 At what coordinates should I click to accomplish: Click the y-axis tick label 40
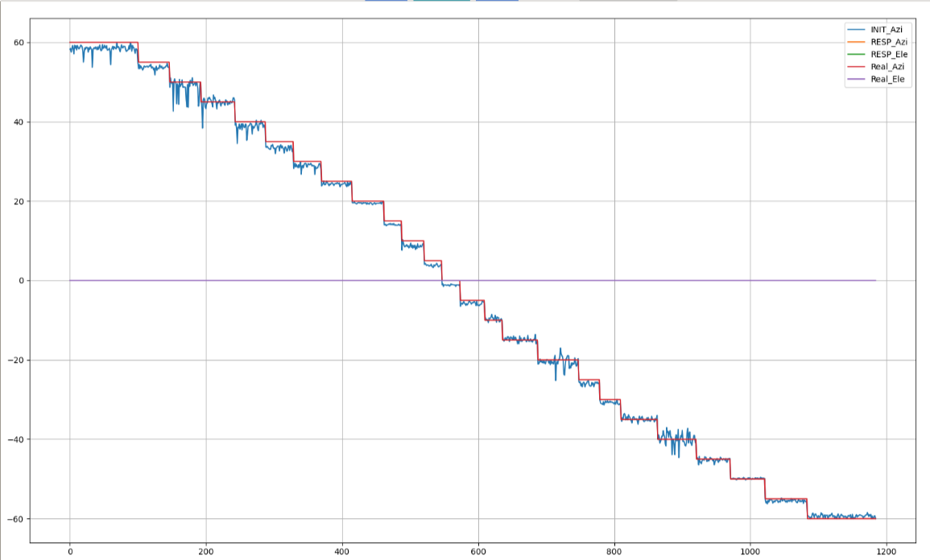tap(19, 122)
